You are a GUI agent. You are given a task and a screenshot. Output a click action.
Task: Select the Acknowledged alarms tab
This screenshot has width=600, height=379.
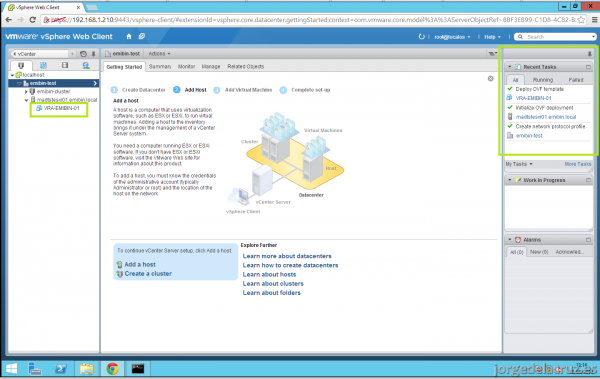coord(569,252)
